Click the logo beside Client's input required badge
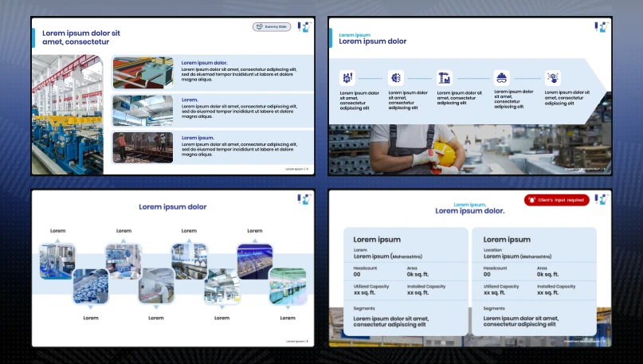 click(602, 200)
